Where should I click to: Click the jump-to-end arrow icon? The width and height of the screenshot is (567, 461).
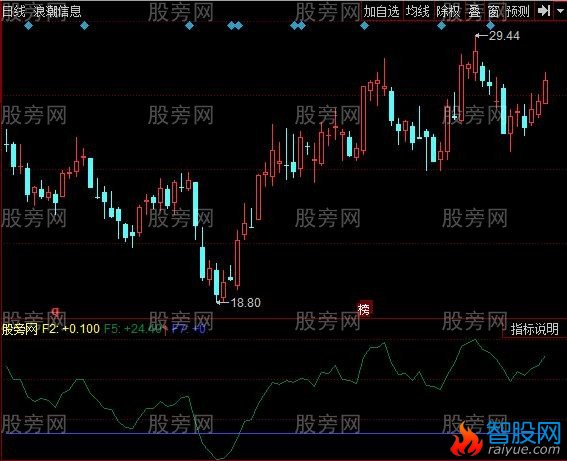[543, 11]
